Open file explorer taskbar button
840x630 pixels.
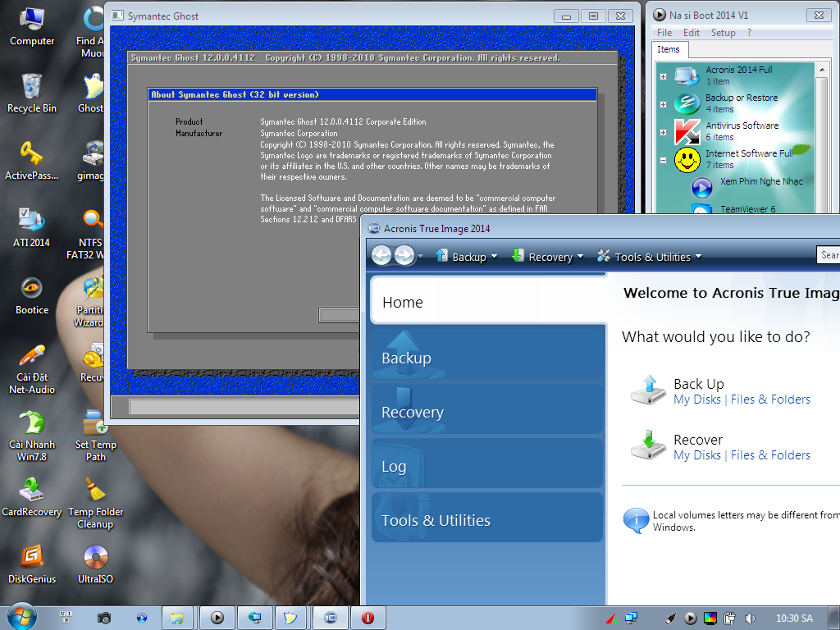[177, 618]
